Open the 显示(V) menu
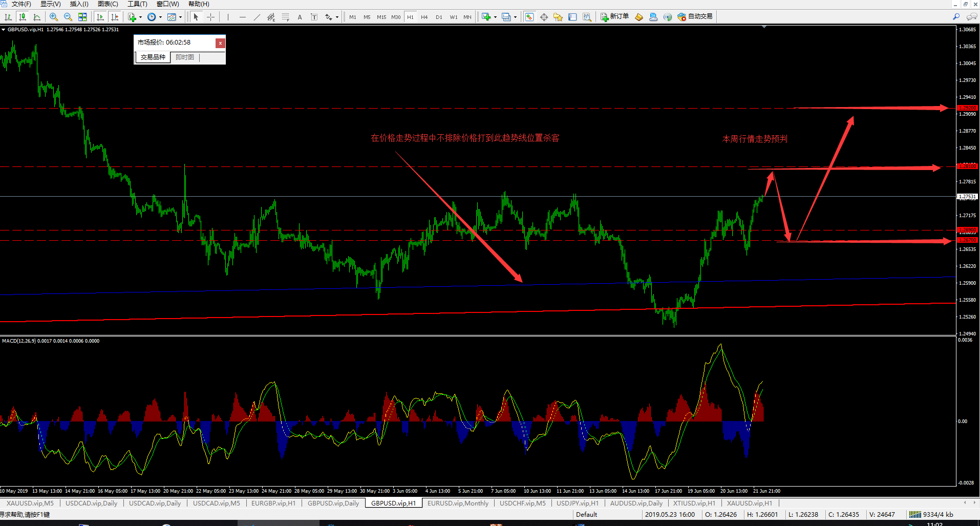Image resolution: width=980 pixels, height=526 pixels. click(x=50, y=4)
